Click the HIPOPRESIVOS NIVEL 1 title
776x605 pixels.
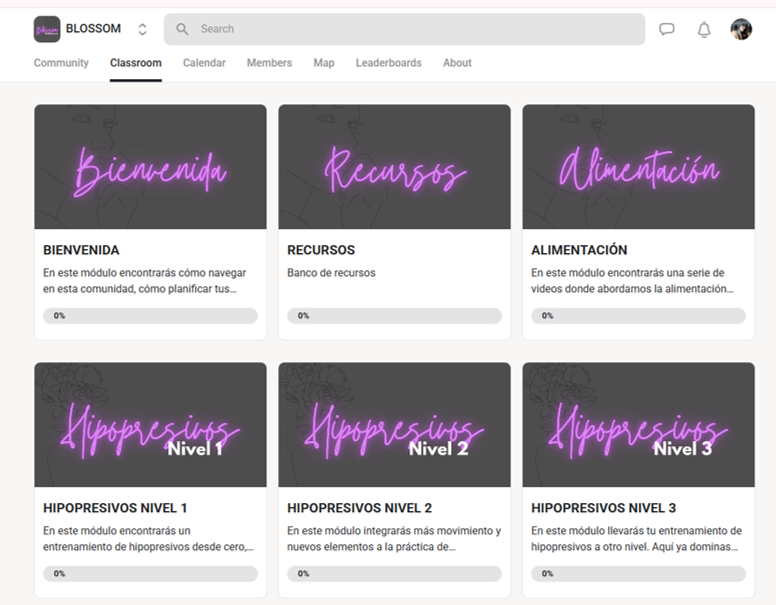coord(115,508)
